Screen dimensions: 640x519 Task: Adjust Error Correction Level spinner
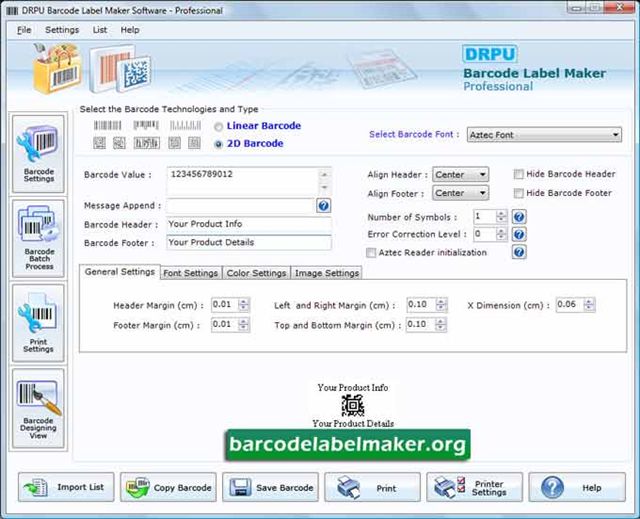(502, 234)
